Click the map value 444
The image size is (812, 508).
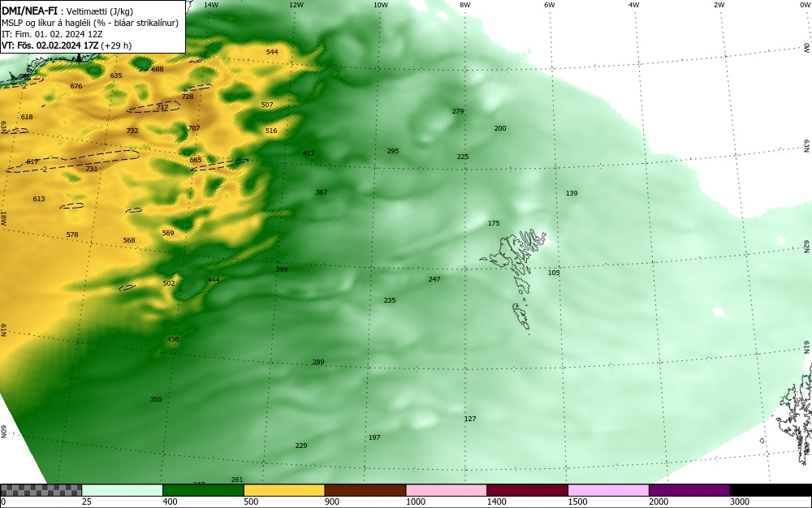point(214,280)
